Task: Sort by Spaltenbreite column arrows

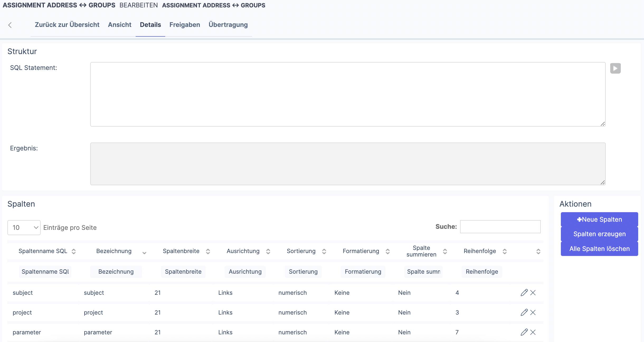Action: pos(208,251)
